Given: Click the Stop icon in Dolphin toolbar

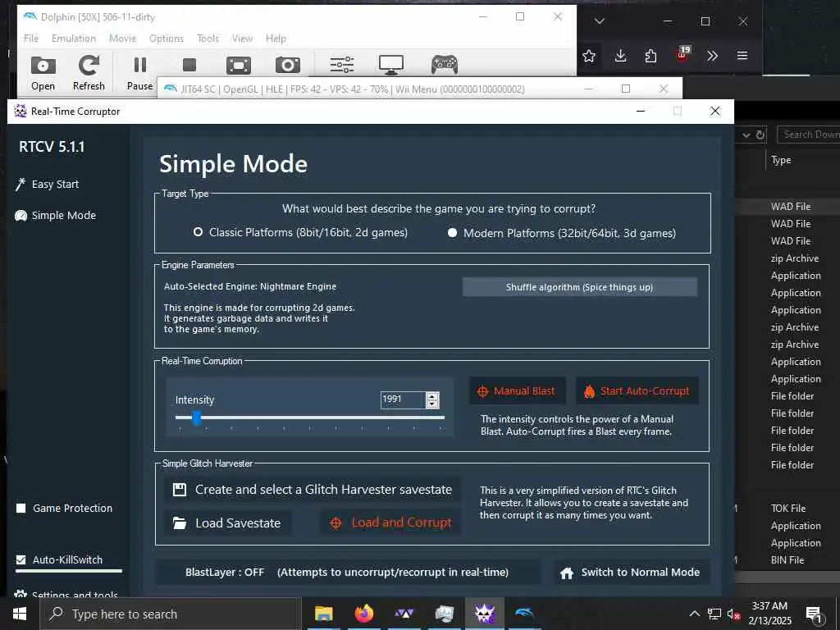Looking at the screenshot, I should (x=189, y=65).
